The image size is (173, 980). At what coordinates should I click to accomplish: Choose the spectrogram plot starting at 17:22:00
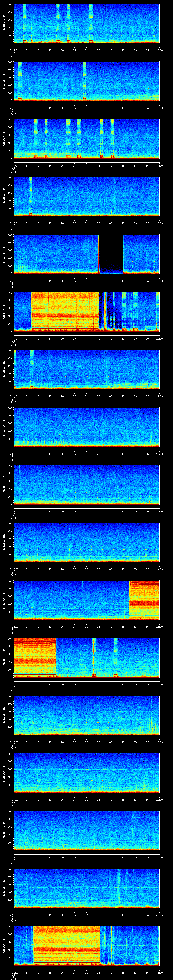[x=86, y=485]
